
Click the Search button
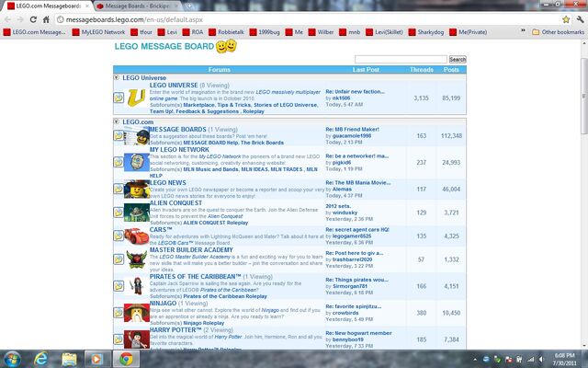click(x=458, y=59)
